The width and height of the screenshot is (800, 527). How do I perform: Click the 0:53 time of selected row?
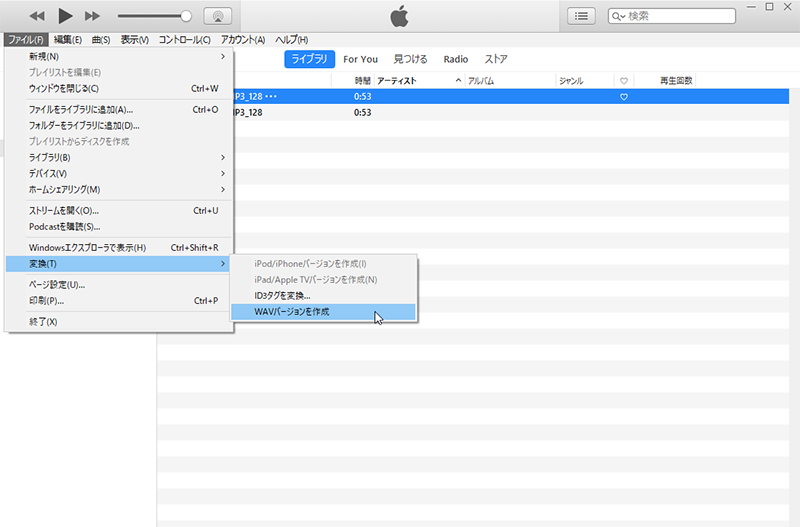362,96
